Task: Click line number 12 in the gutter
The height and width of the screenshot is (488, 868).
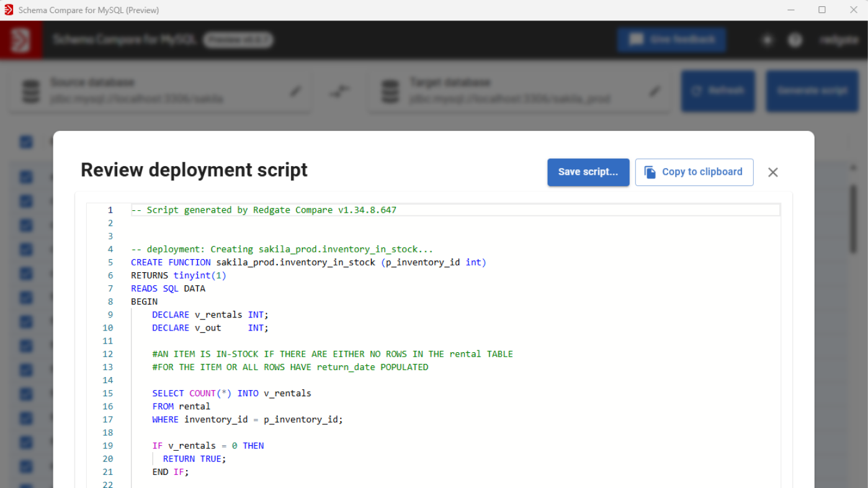Action: 108,354
